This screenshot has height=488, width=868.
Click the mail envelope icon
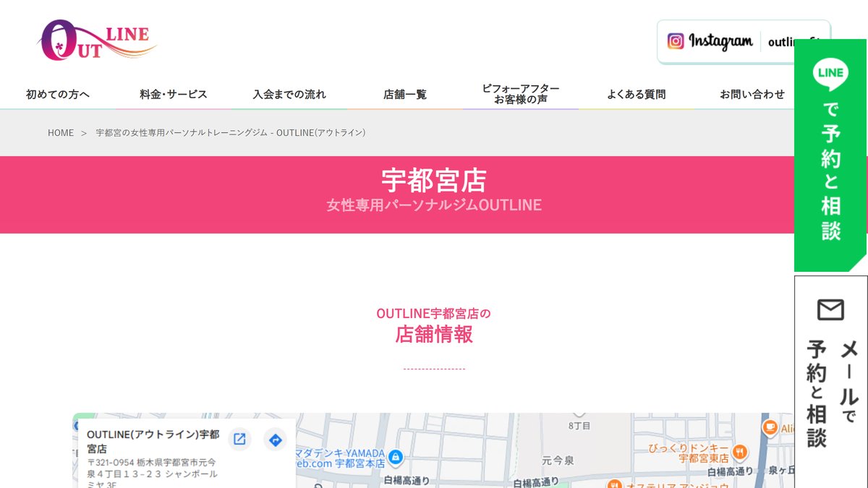[830, 309]
